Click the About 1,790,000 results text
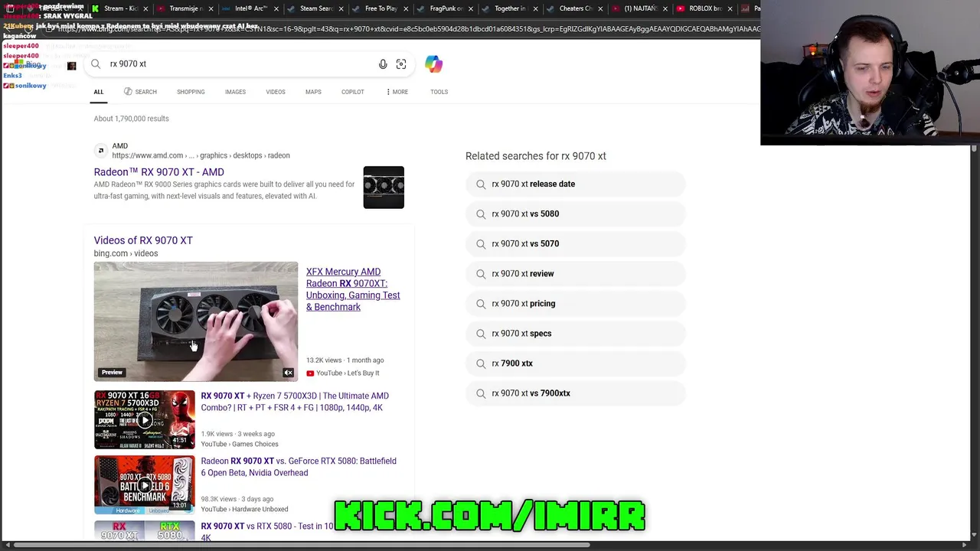The image size is (980, 551). [131, 119]
